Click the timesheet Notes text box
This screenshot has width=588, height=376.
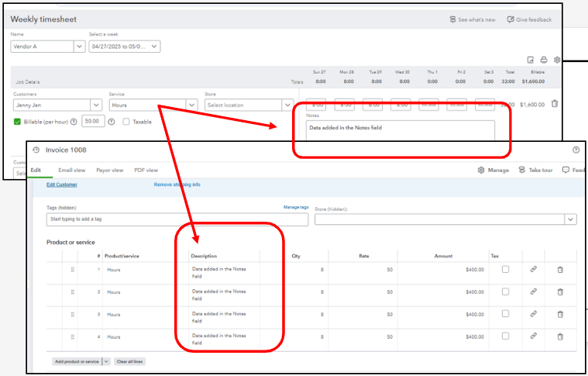[x=400, y=130]
